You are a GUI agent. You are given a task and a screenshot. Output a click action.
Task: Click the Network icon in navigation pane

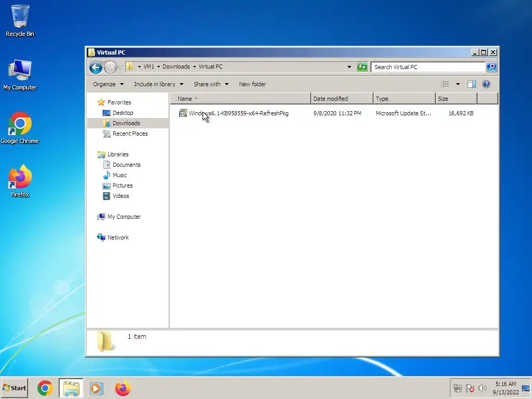coord(101,237)
